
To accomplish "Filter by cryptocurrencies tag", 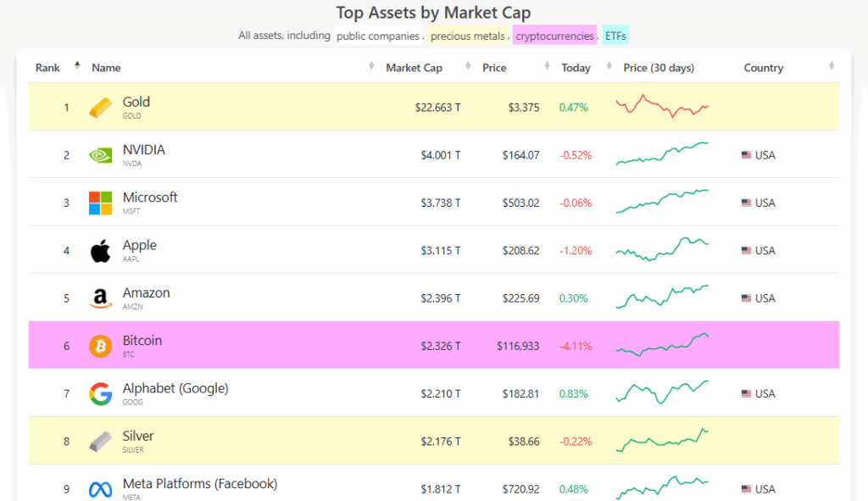I will click(554, 36).
